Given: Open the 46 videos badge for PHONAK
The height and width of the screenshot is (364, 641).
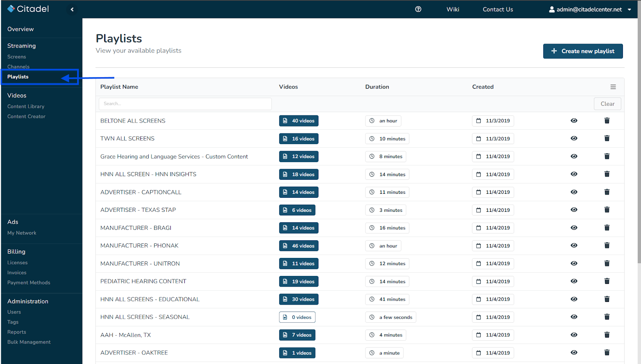Looking at the screenshot, I should click(x=299, y=246).
